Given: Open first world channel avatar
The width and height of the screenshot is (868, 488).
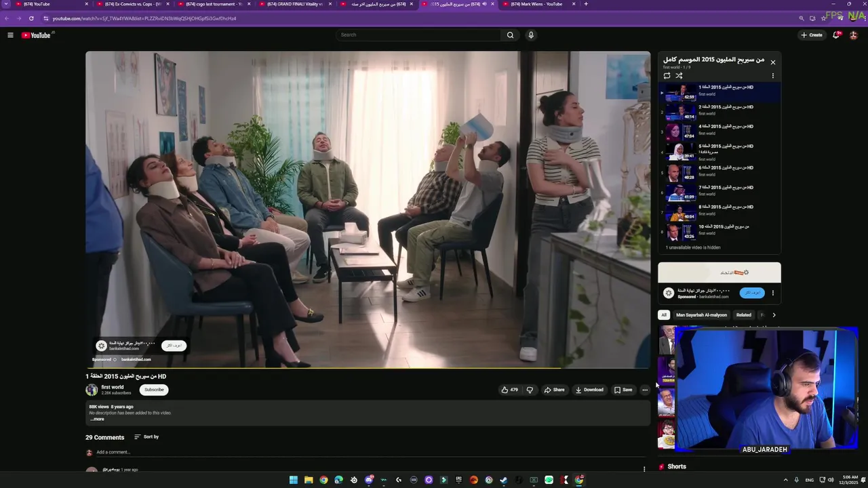Looking at the screenshot, I should [x=92, y=390].
